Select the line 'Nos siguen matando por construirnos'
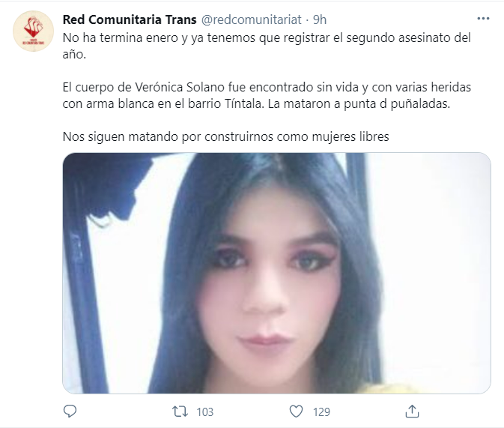This screenshot has width=504, height=428. (225, 136)
